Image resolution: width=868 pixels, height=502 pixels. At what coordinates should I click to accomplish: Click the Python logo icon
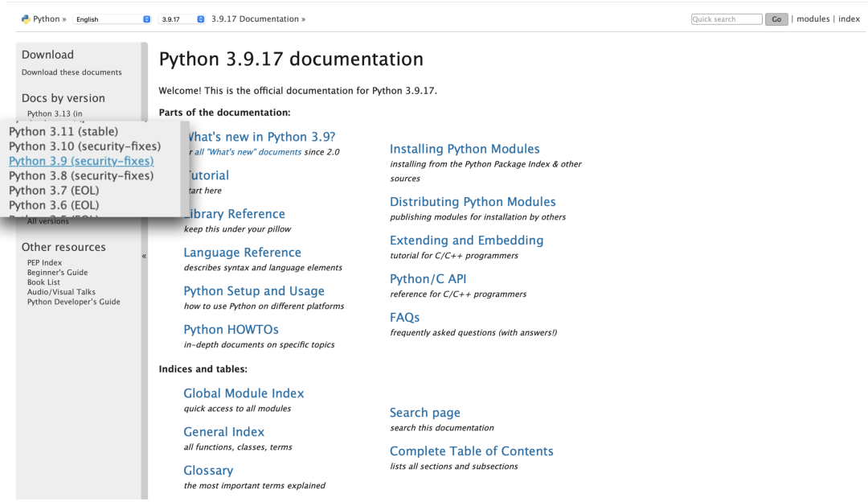point(26,19)
